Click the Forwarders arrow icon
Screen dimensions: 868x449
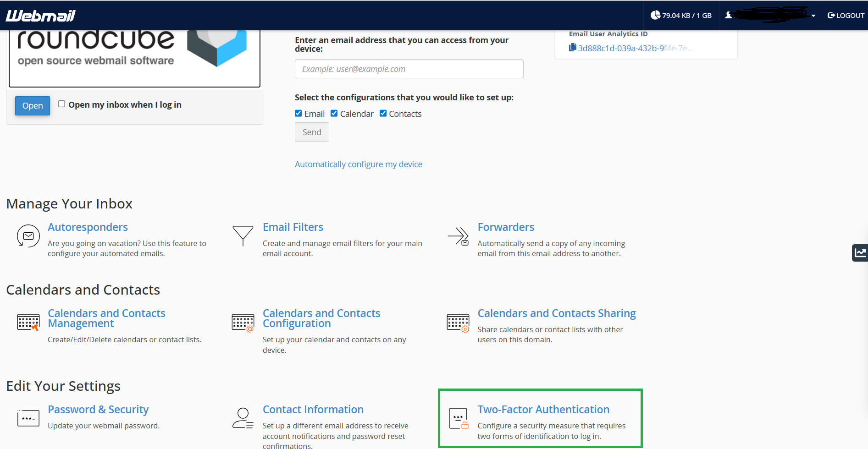tap(458, 236)
